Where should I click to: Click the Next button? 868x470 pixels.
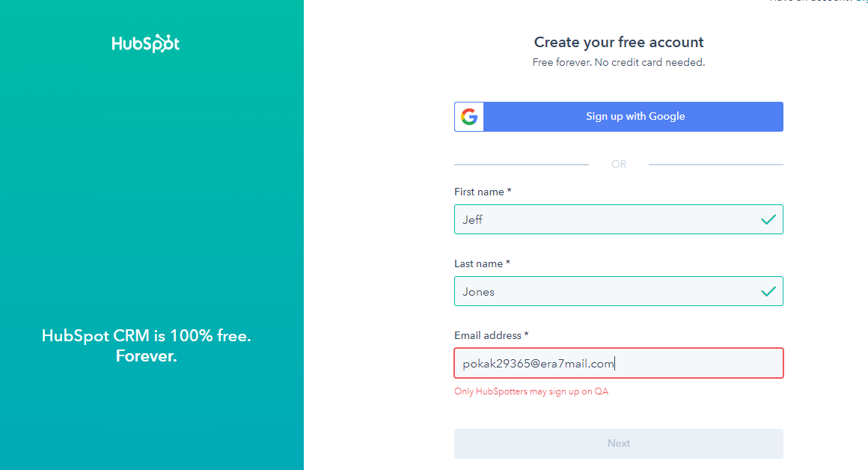click(618, 443)
